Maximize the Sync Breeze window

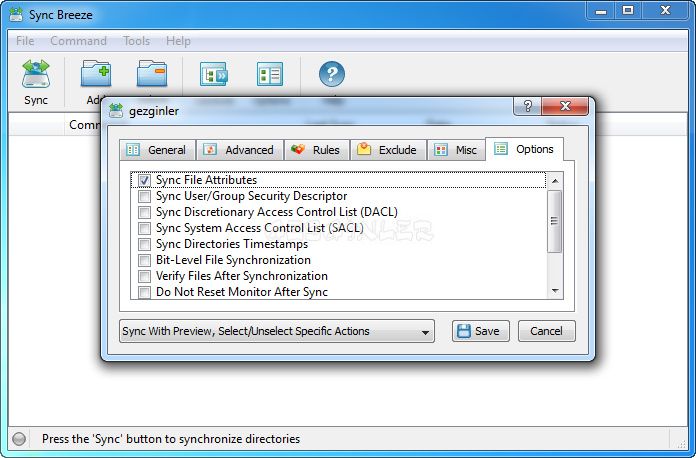pos(628,11)
